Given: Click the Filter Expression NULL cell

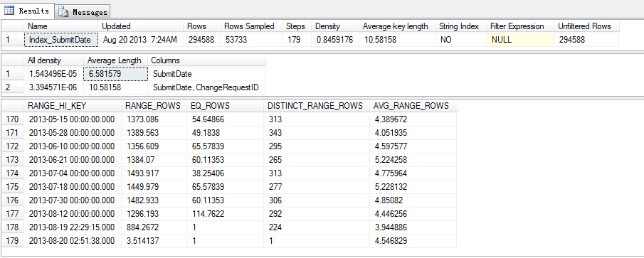Looking at the screenshot, I should (519, 41).
